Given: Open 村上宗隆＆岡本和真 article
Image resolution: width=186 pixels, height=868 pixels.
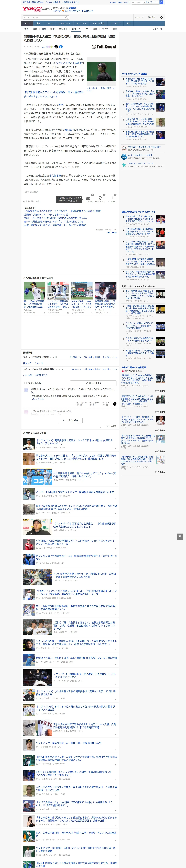Looking at the screenshot, I should click(x=84, y=475).
